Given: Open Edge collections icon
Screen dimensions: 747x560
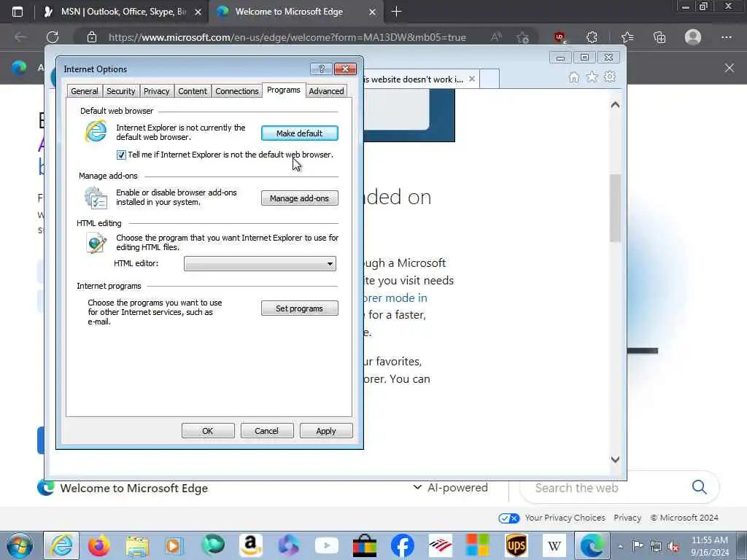Looking at the screenshot, I should coord(659,37).
